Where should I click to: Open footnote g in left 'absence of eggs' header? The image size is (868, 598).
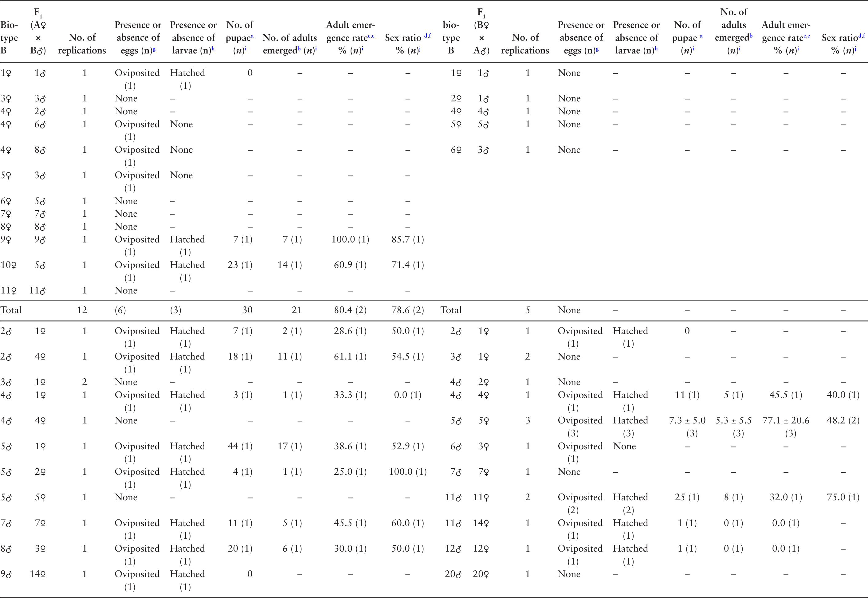tap(154, 49)
